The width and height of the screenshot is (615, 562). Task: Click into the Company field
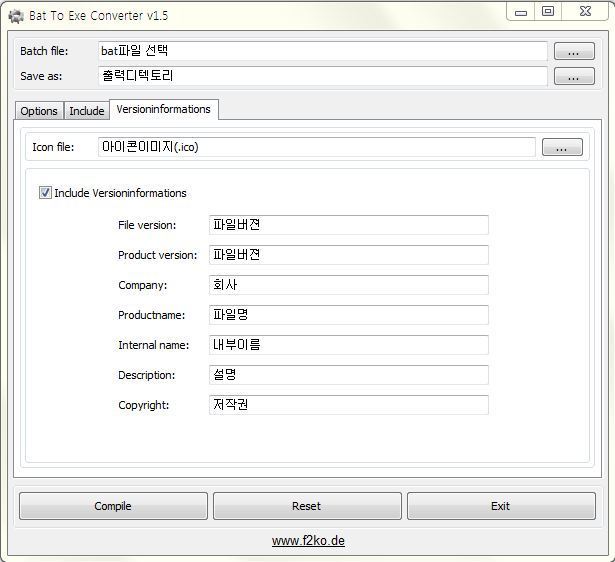coord(349,285)
